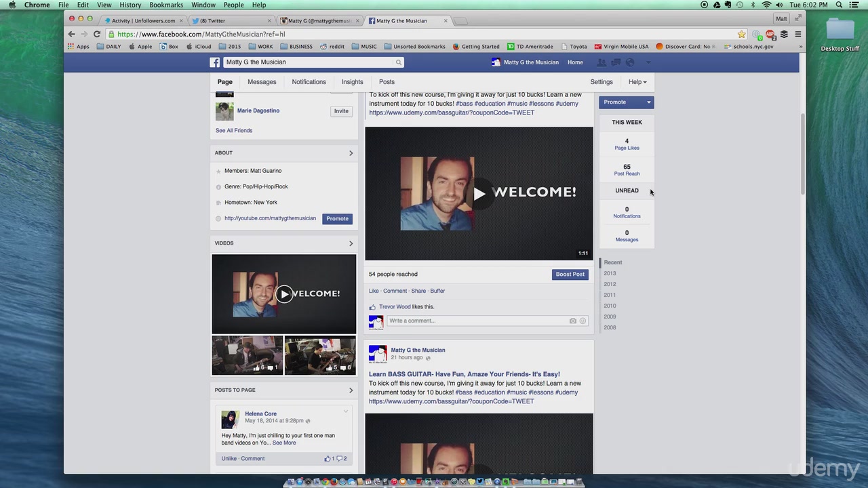
Task: Expand the About section arrow
Action: tap(351, 153)
